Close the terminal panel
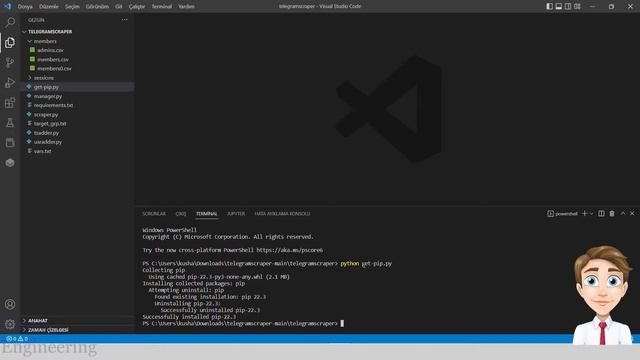The image size is (640, 360). click(x=632, y=213)
